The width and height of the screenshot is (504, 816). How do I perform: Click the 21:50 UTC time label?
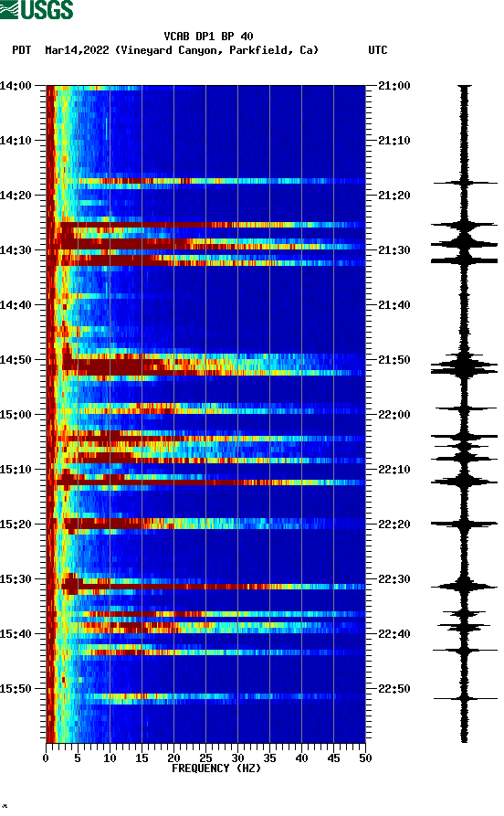(x=394, y=360)
